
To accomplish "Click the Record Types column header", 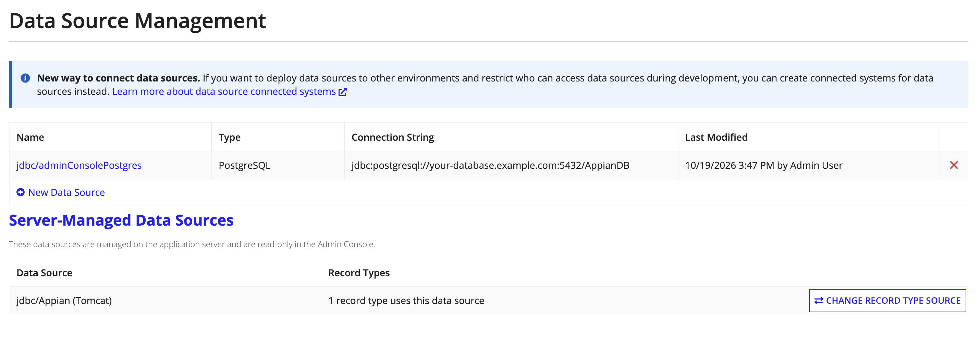I will pos(359,273).
